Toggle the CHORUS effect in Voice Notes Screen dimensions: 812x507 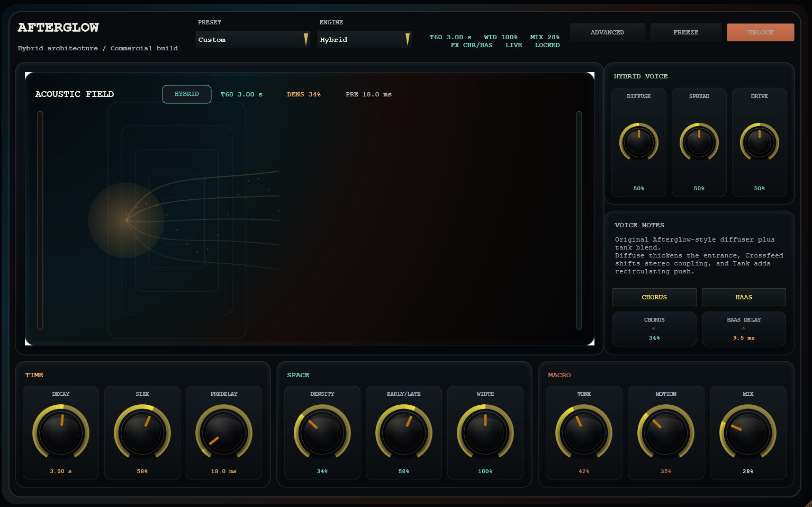654,297
